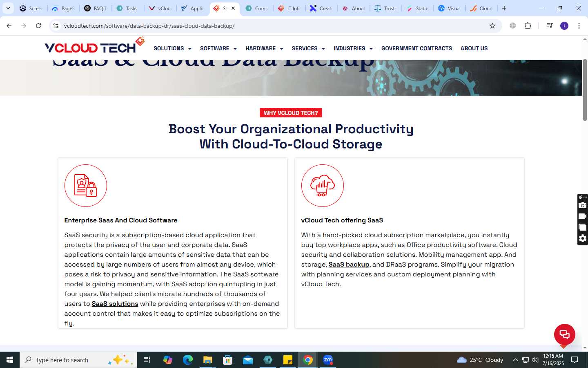Open Windows Start menu
The width and height of the screenshot is (588, 368).
click(x=10, y=360)
